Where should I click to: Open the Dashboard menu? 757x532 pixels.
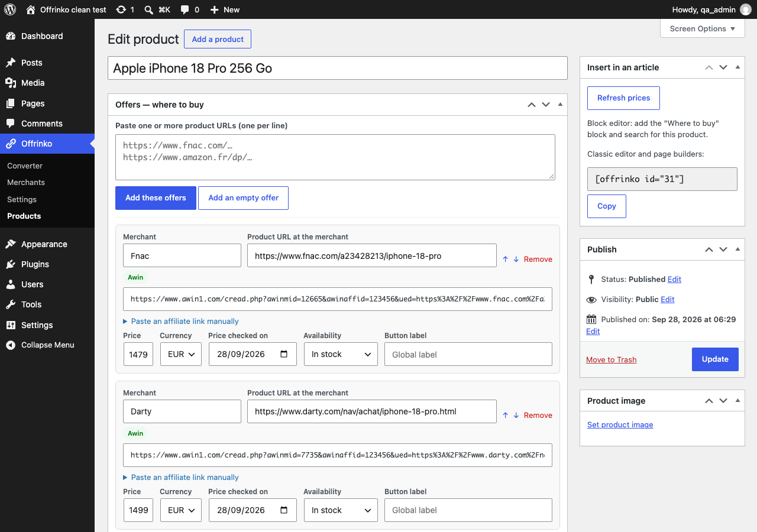pyautogui.click(x=47, y=36)
